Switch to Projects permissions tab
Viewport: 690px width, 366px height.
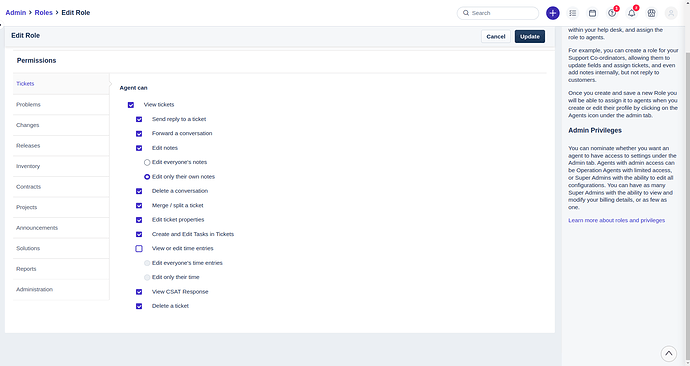(x=61, y=207)
